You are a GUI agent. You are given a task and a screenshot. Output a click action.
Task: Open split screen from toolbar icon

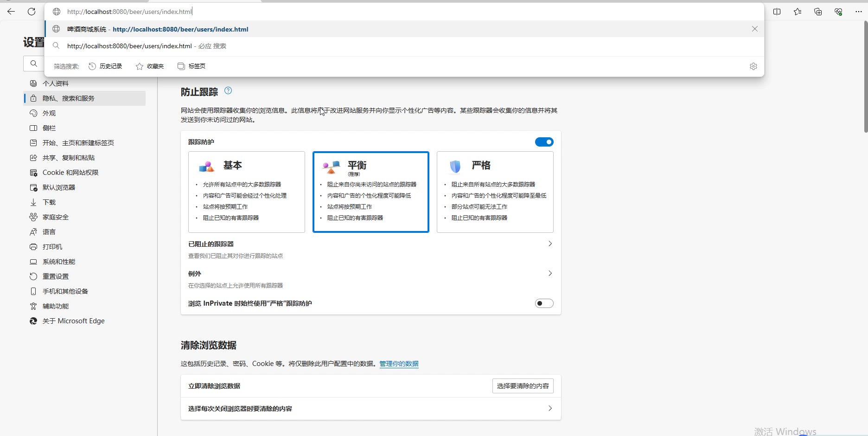pyautogui.click(x=777, y=12)
